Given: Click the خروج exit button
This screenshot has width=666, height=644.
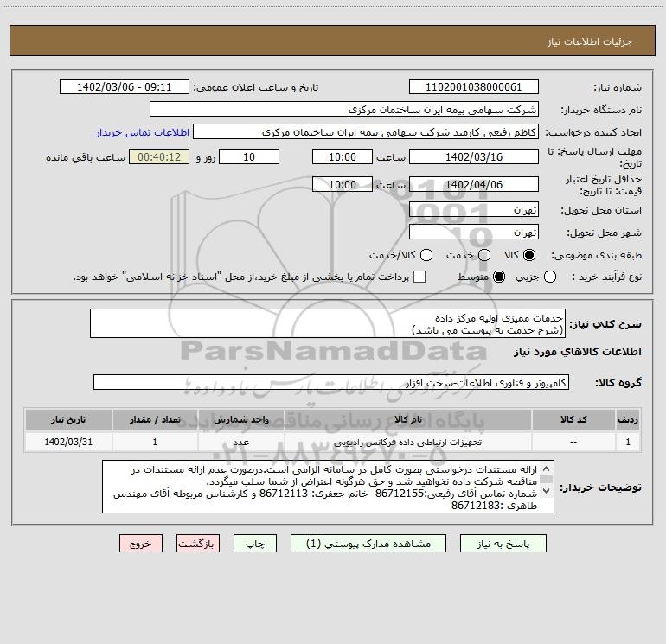Looking at the screenshot, I should tap(141, 544).
